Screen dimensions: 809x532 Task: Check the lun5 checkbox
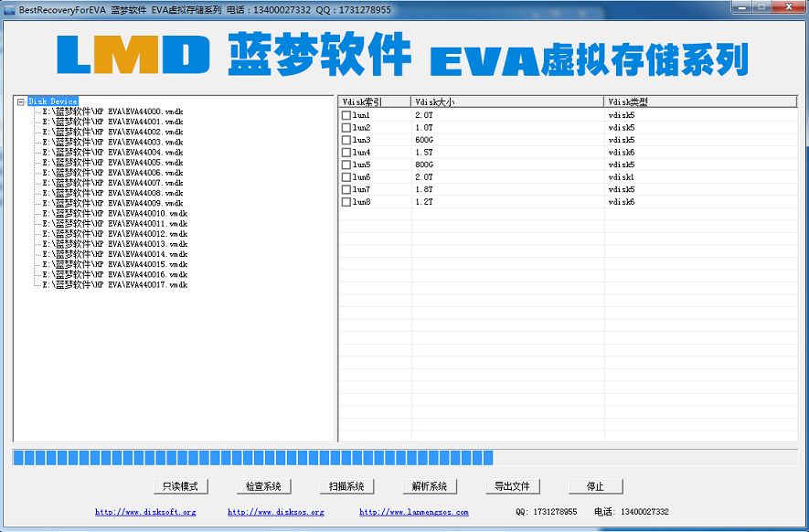pos(346,165)
